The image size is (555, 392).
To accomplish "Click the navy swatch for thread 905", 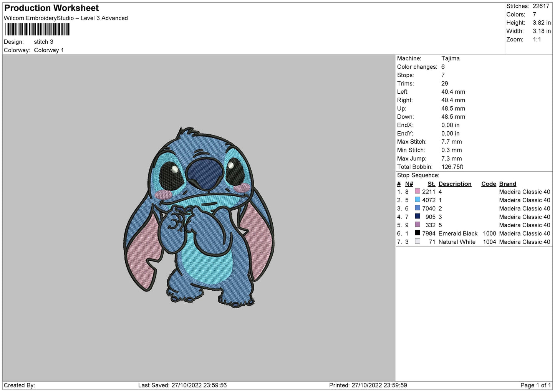I will [x=417, y=216].
